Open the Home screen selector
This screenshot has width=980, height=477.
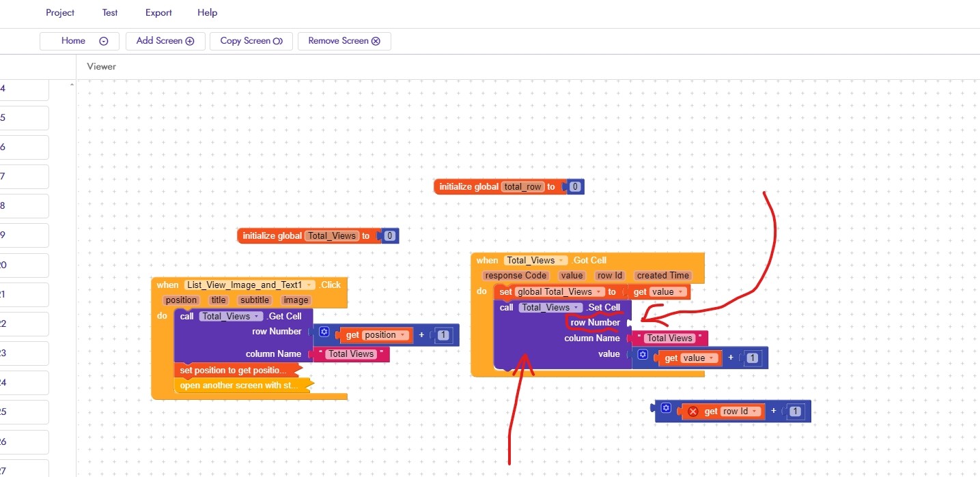click(79, 41)
